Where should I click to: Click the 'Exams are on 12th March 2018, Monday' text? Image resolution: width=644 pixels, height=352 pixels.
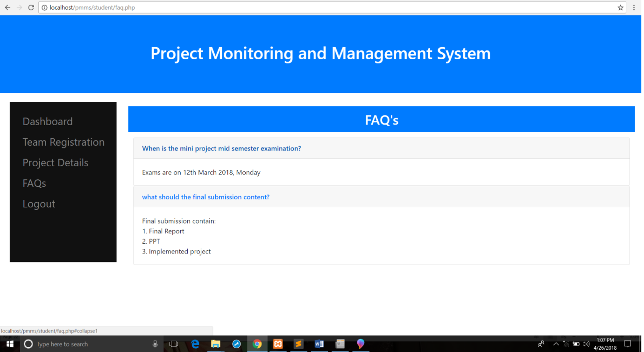(201, 172)
